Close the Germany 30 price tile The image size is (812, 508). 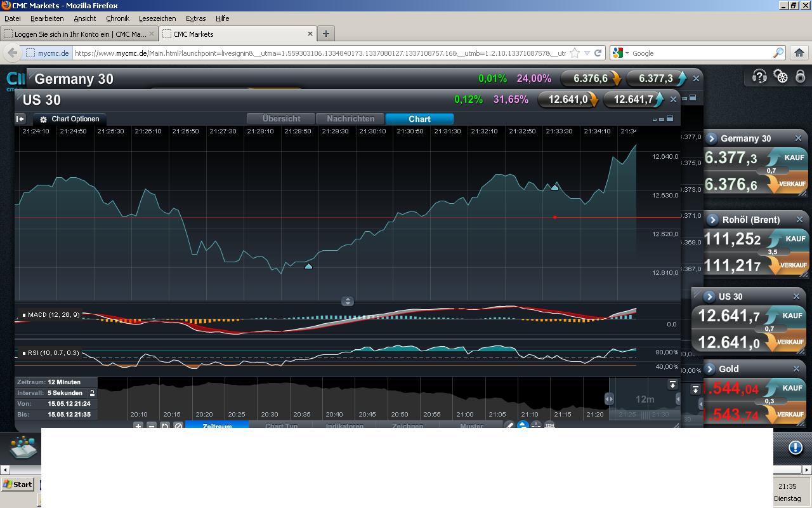point(798,138)
